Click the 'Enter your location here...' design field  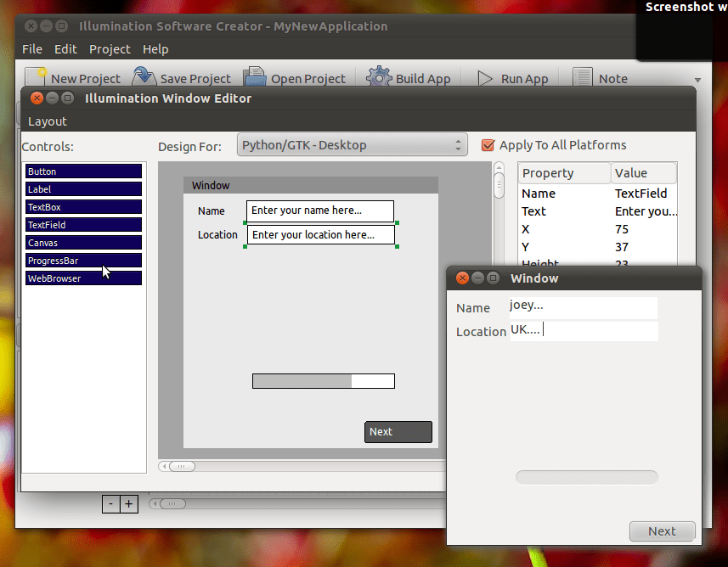[x=321, y=235]
